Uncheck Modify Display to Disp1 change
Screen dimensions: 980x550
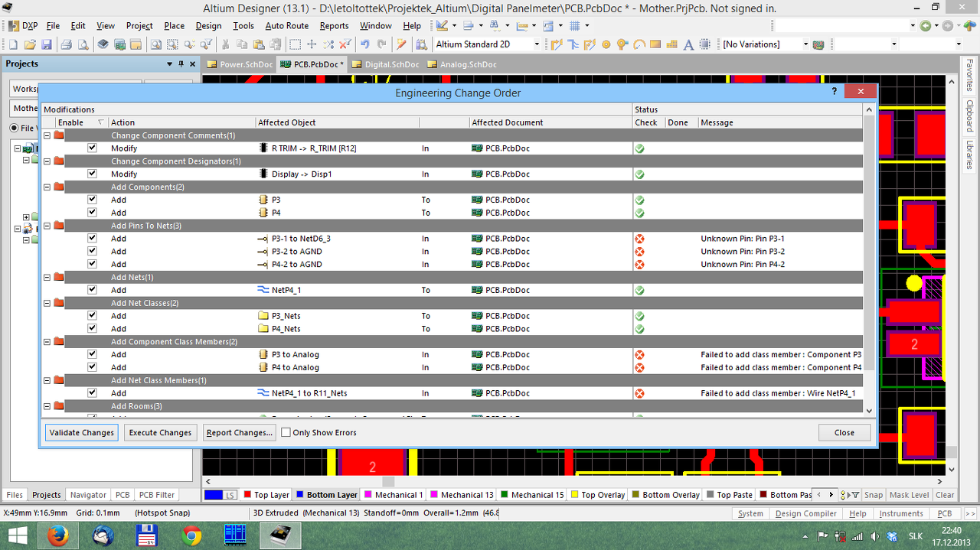92,174
